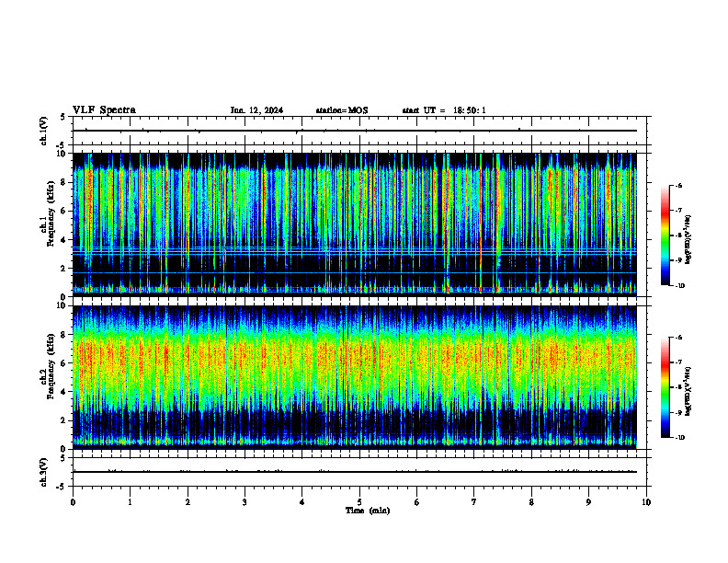Click time axis tick label "10" at right end
Screen dimensions: 728x563
[646, 502]
